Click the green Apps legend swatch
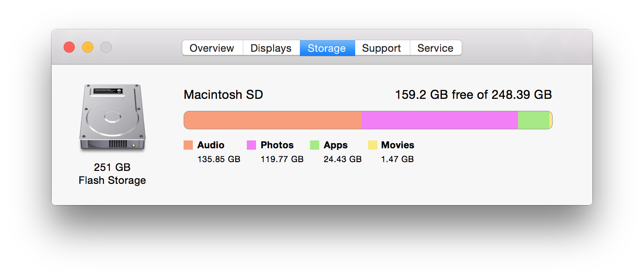This screenshot has height=279, width=644. pos(315,145)
